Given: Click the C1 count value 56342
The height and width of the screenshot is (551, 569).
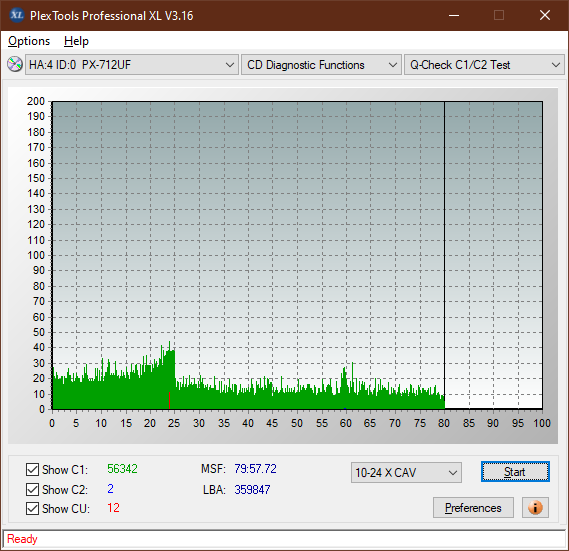Looking at the screenshot, I should tap(122, 469).
